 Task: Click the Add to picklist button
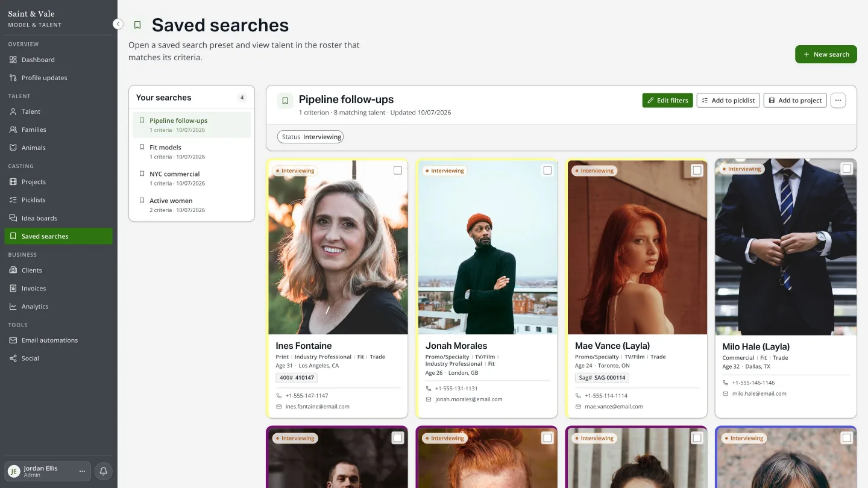point(728,101)
